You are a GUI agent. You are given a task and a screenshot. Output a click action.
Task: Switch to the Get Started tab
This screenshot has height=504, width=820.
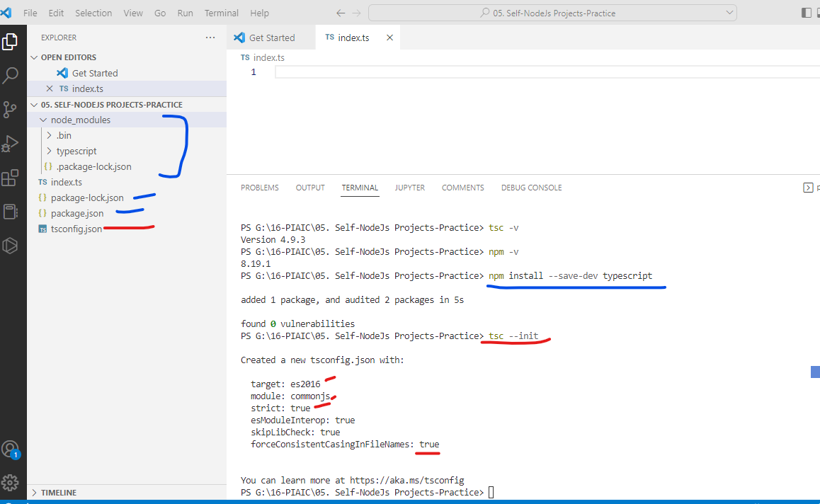271,37
